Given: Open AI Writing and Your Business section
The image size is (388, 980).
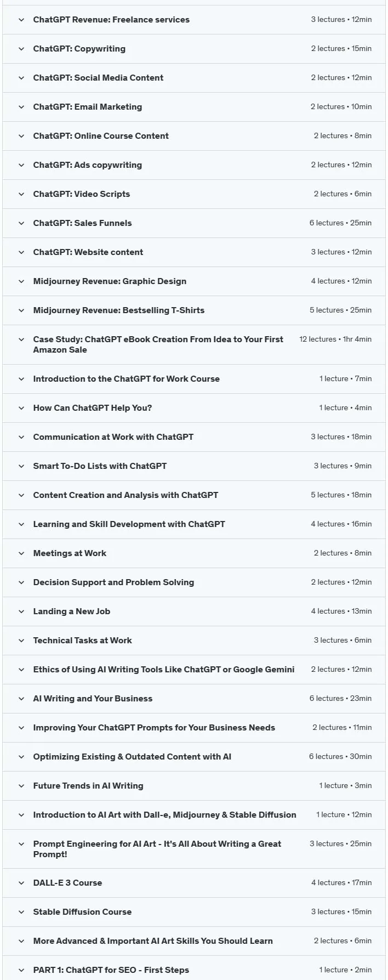Looking at the screenshot, I should pyautogui.click(x=194, y=699).
